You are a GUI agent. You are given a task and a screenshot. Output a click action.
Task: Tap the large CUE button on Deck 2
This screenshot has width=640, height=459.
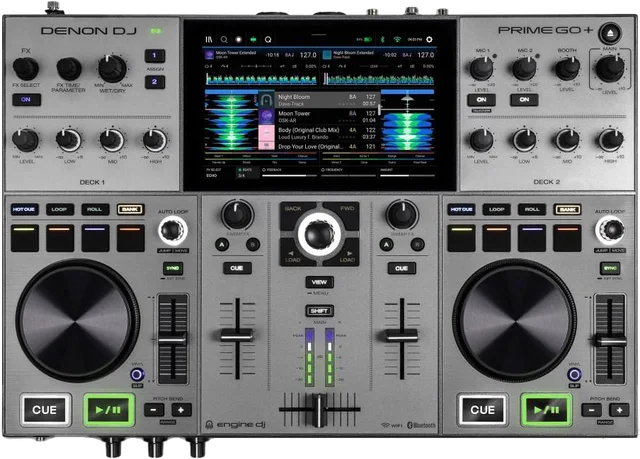(x=482, y=410)
